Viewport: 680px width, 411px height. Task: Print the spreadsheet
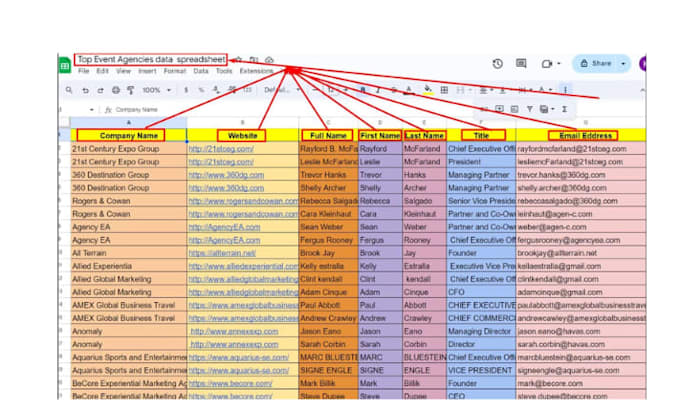point(115,90)
